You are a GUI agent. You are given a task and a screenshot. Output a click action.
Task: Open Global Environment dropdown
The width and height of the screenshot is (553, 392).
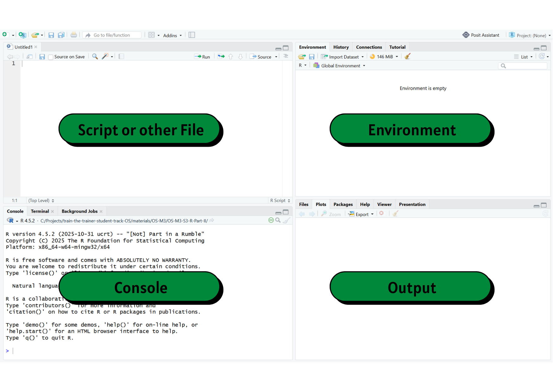339,66
